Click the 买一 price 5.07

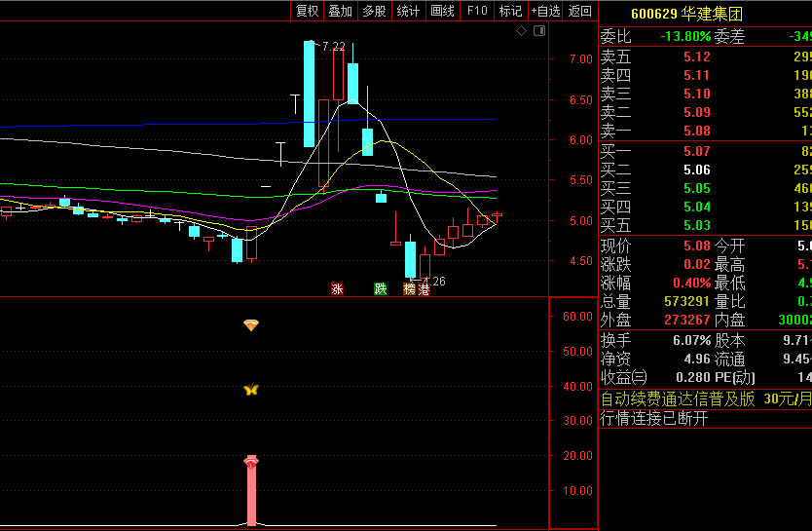coord(696,151)
